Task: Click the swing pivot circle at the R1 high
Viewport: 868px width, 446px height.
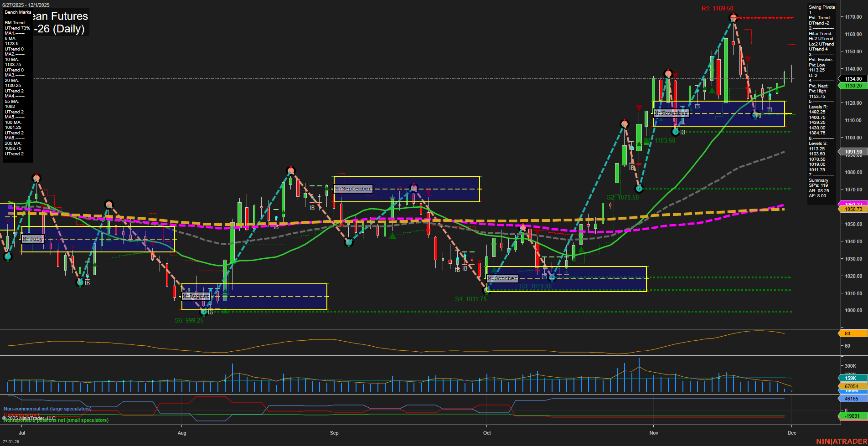Action: point(733,17)
